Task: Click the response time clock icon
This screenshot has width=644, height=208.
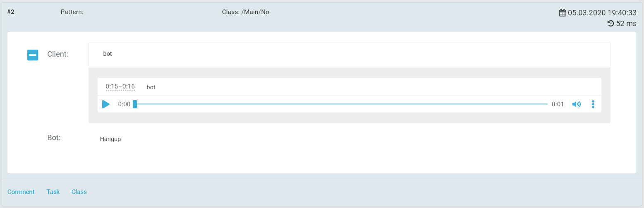Action: tap(610, 24)
